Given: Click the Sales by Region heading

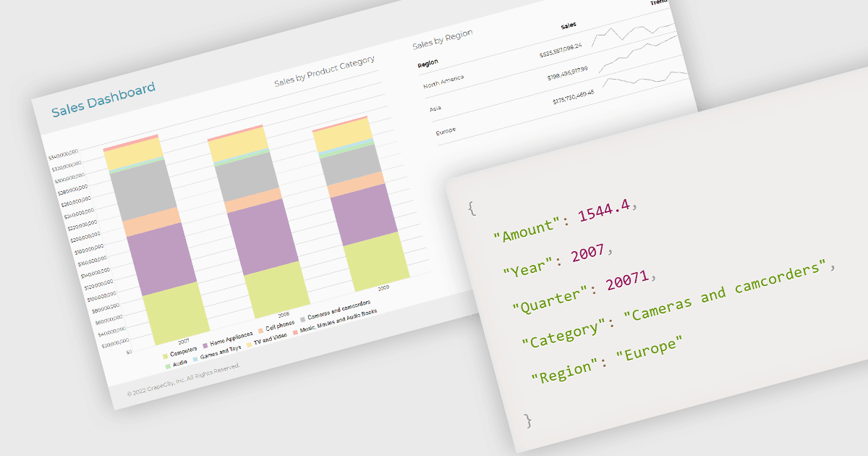Looking at the screenshot, I should coord(443,39).
